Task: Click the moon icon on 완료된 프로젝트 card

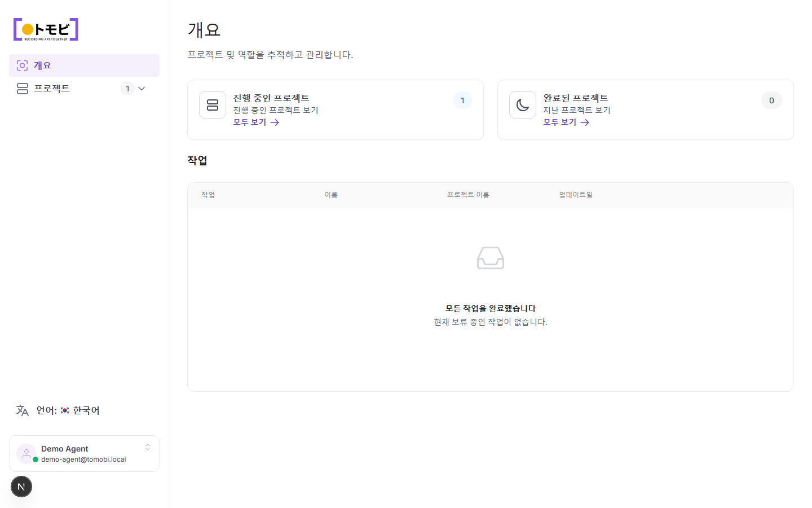Action: (x=523, y=105)
